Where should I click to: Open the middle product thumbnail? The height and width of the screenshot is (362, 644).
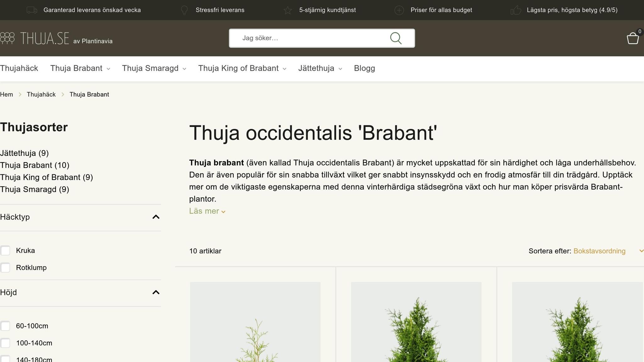[416, 322]
